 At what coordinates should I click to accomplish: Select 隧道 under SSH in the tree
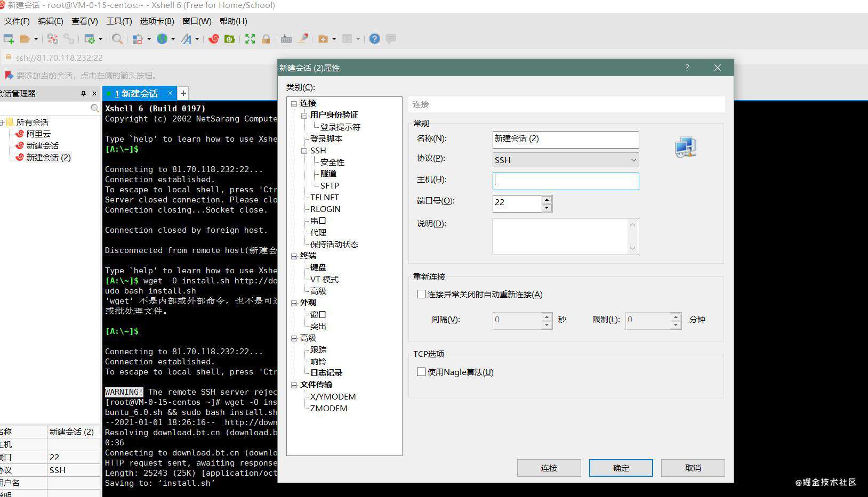pos(328,174)
